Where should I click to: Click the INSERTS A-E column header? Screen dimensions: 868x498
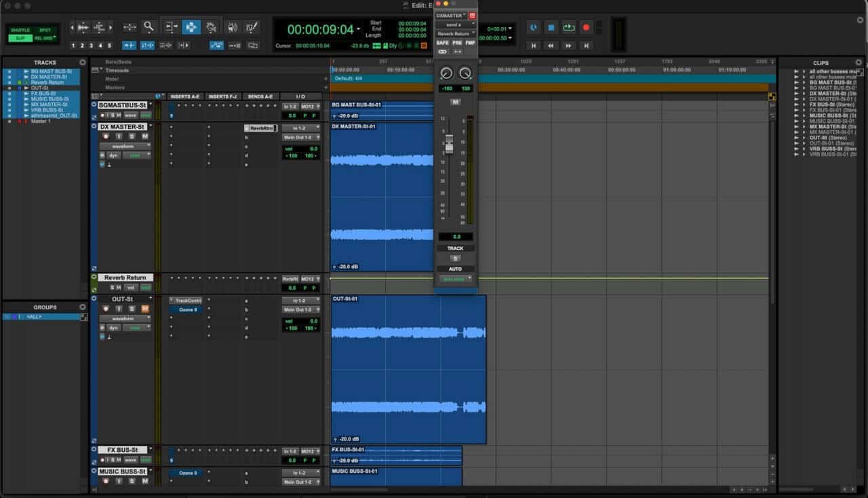[x=185, y=96]
